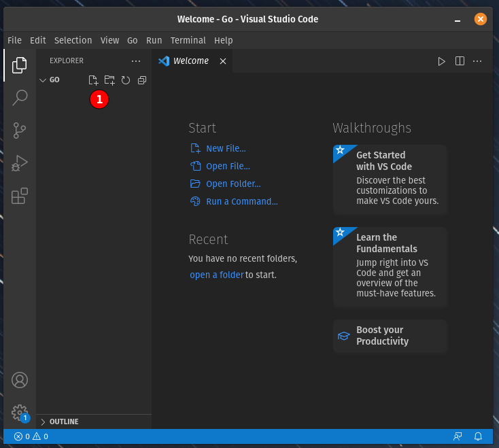
Task: Create a new folder in GO folder
Action: (109, 80)
